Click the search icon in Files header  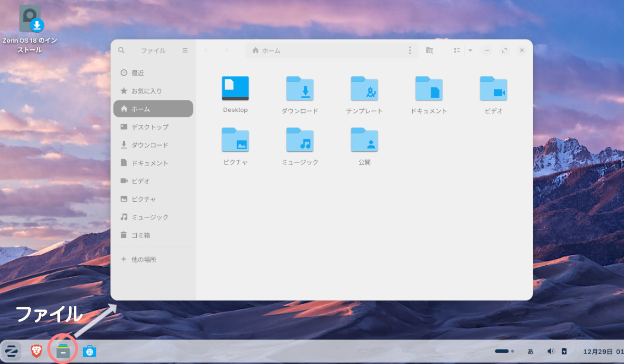pyautogui.click(x=122, y=50)
